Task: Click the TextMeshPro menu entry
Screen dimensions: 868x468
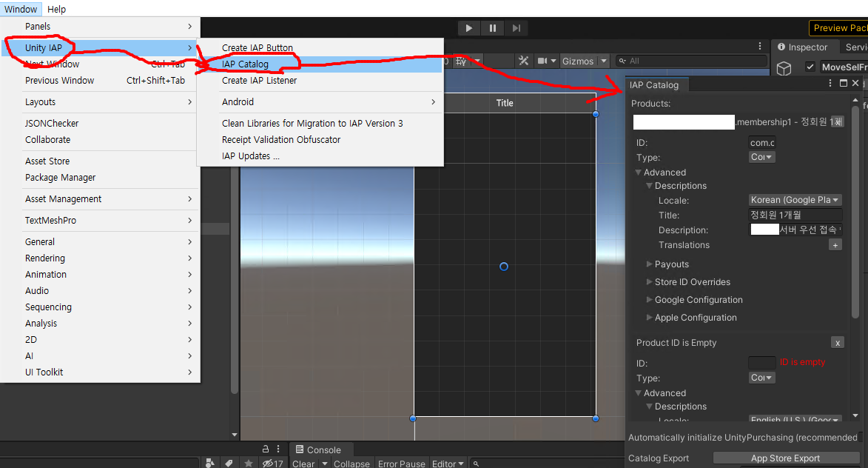Action: point(100,221)
